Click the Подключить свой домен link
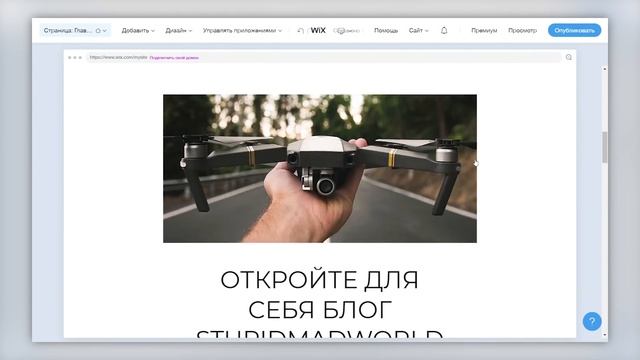 [174, 58]
